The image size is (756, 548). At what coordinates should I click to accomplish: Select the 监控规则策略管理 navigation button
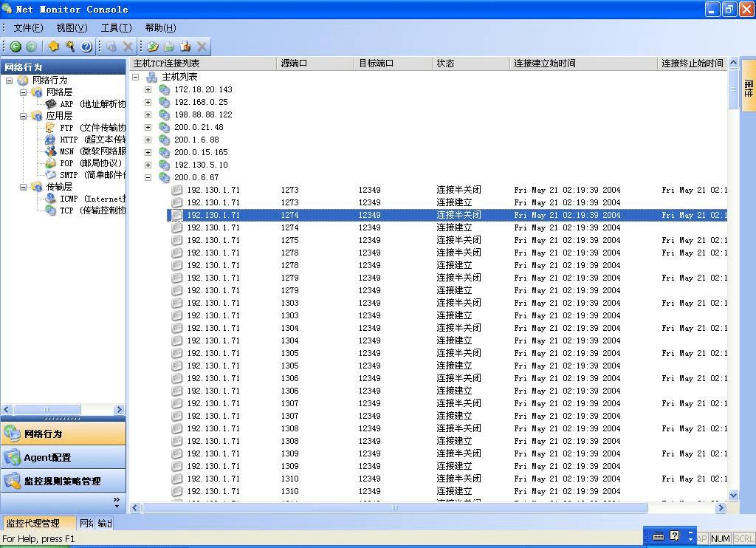63,481
